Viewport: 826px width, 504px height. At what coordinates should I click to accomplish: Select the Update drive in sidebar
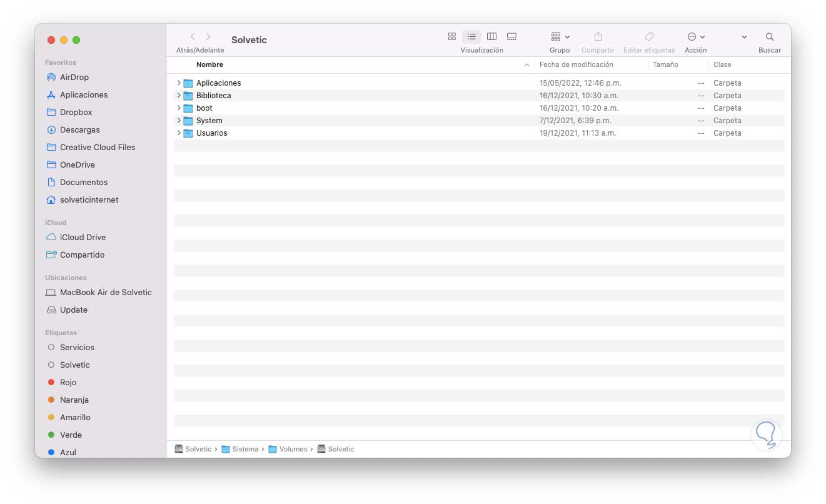tap(67, 310)
